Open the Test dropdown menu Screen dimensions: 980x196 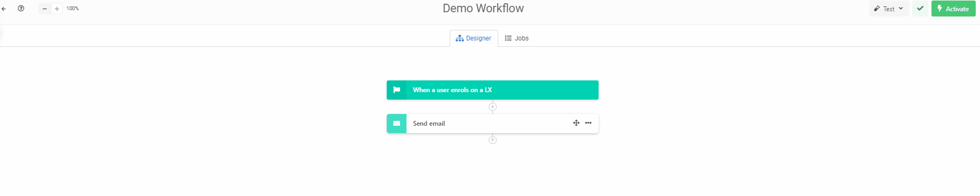pyautogui.click(x=889, y=9)
